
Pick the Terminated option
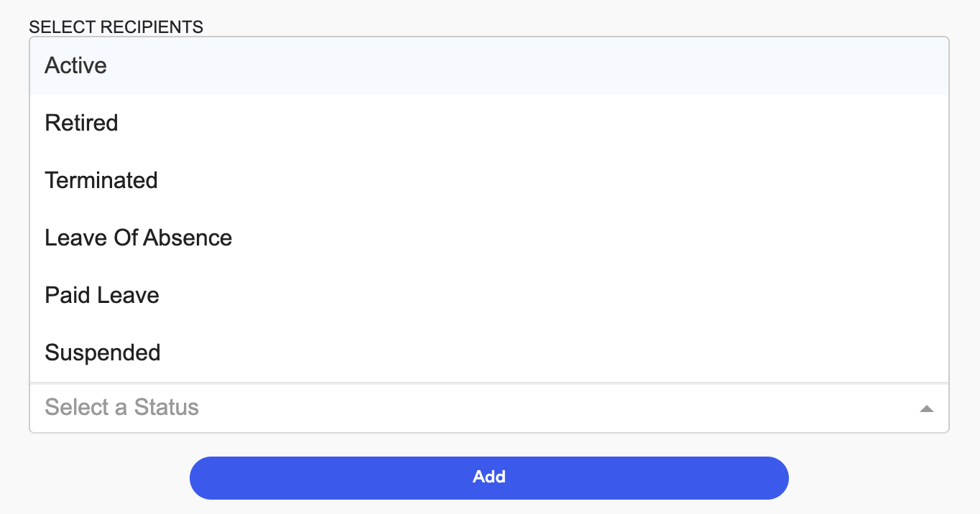[x=101, y=180]
